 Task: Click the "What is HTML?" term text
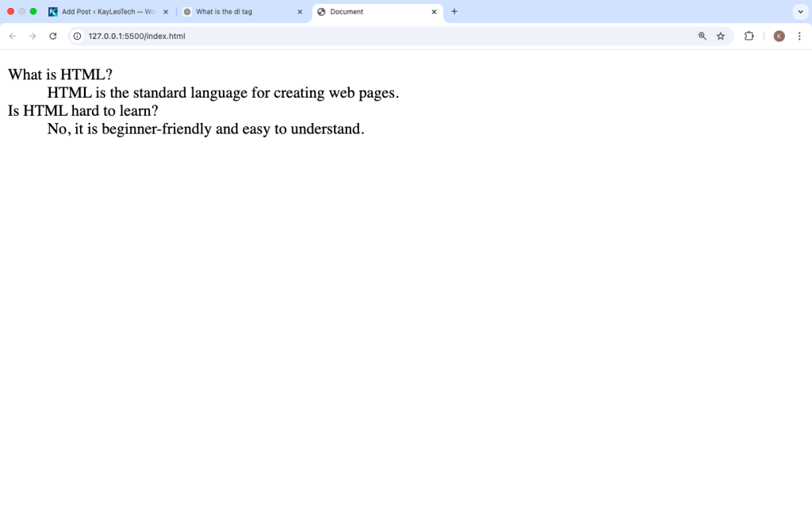tap(60, 75)
